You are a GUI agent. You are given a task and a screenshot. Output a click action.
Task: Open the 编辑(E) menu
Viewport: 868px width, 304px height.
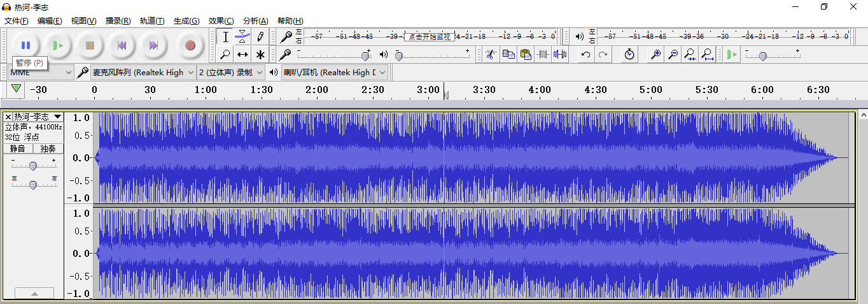pyautogui.click(x=50, y=21)
